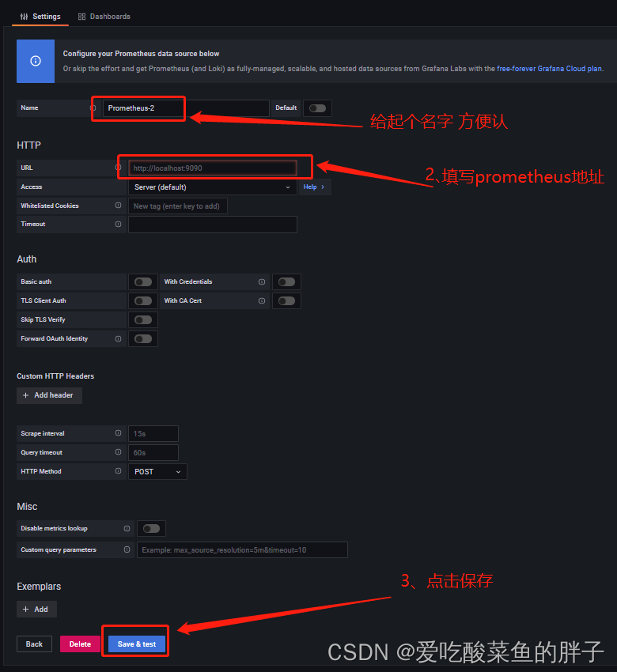Click the Add button under Exemplars
The height and width of the screenshot is (672, 617).
[x=36, y=610]
